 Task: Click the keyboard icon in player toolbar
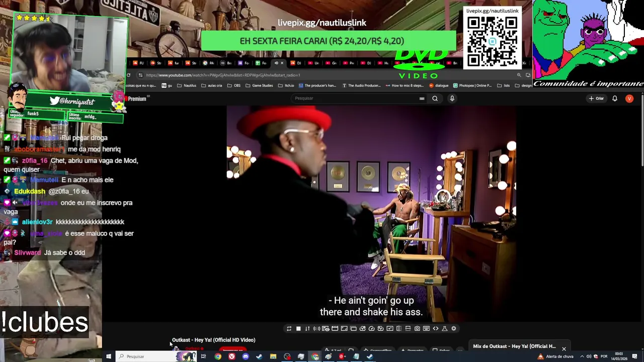pos(426,329)
